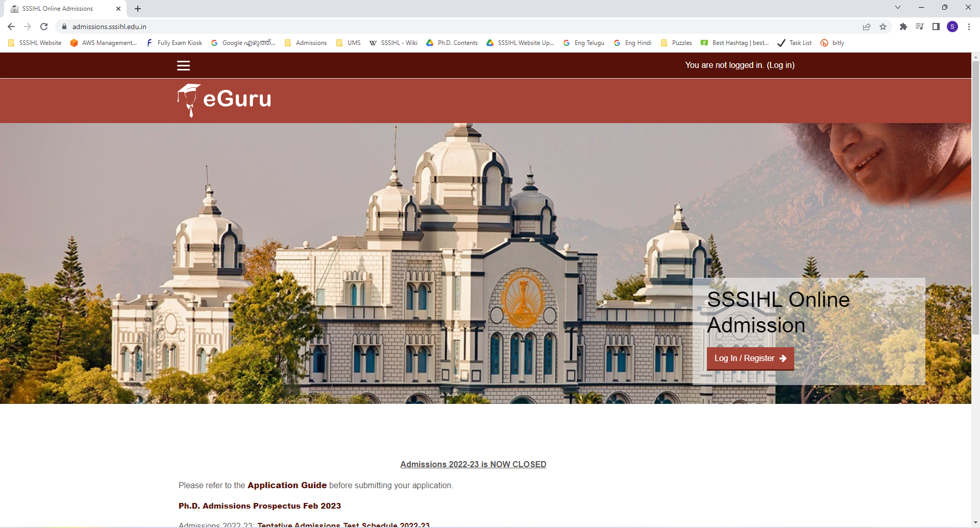This screenshot has height=528, width=980.
Task: Open SSSIHL Website Up... bookmark
Action: (520, 43)
